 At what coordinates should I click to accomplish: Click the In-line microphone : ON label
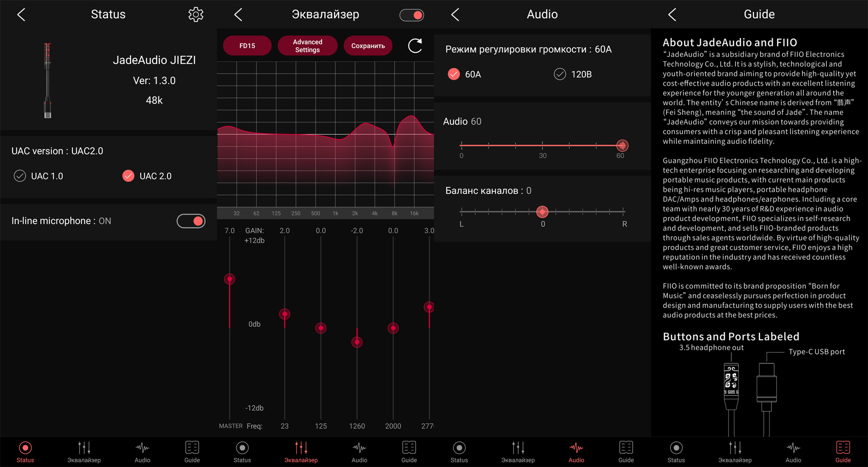61,221
